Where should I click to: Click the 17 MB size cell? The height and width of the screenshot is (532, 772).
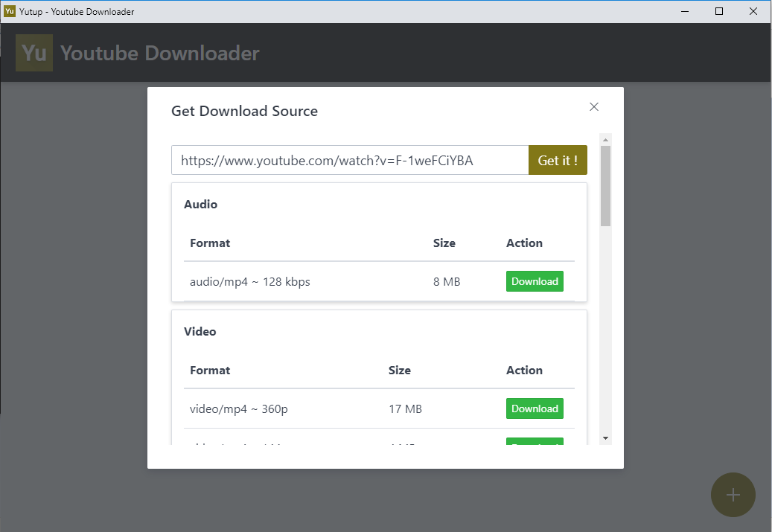pos(405,409)
